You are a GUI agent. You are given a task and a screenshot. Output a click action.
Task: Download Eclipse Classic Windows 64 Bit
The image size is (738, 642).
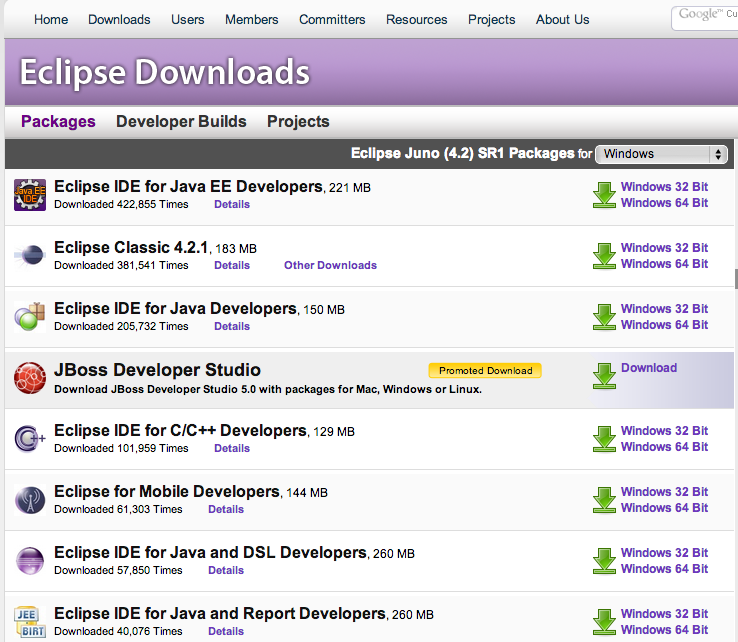(665, 264)
